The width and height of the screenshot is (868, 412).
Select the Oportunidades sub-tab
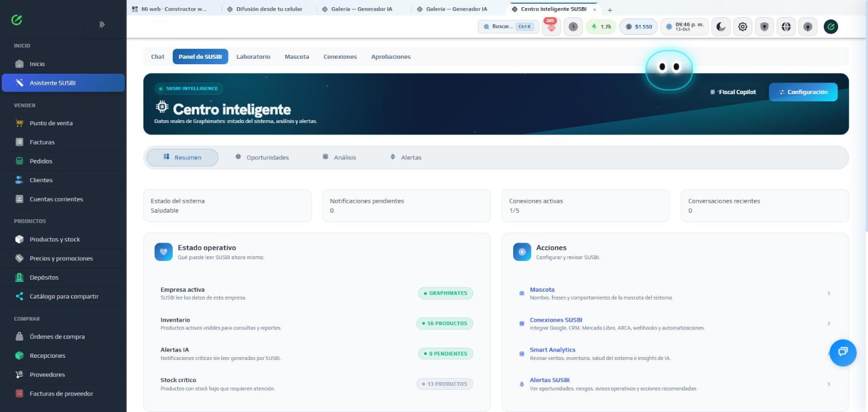pos(262,157)
